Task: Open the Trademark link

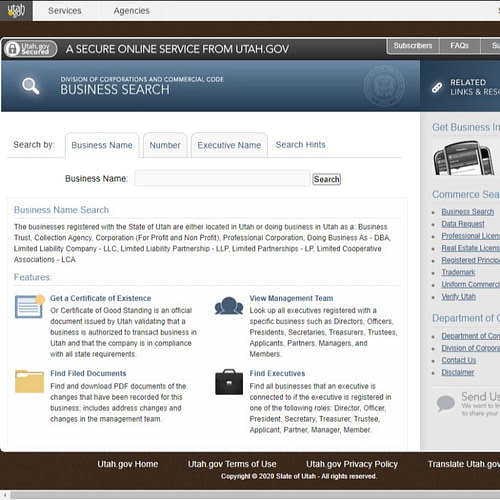Action: [x=458, y=272]
